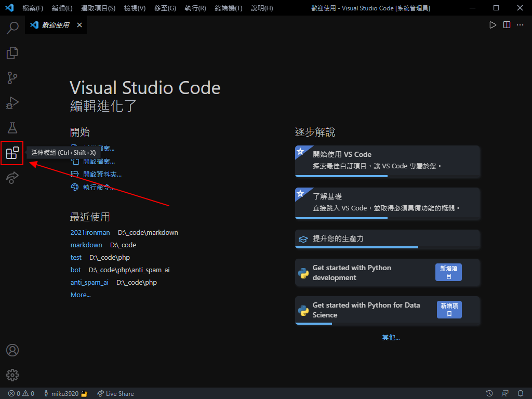The width and height of the screenshot is (532, 399).
Task: Open the 開始使用 VS Code walkthrough
Action: 388,161
